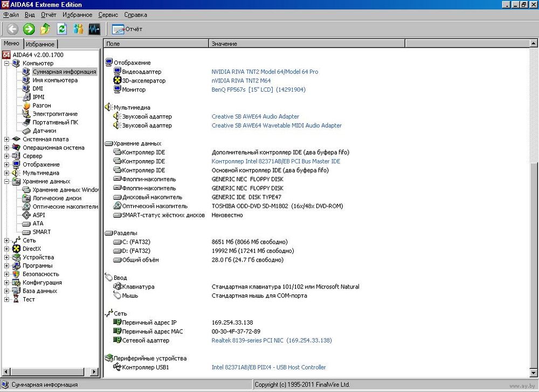The image size is (539, 392).
Task: Go up one level with folder arrow icon
Action: (x=45, y=29)
